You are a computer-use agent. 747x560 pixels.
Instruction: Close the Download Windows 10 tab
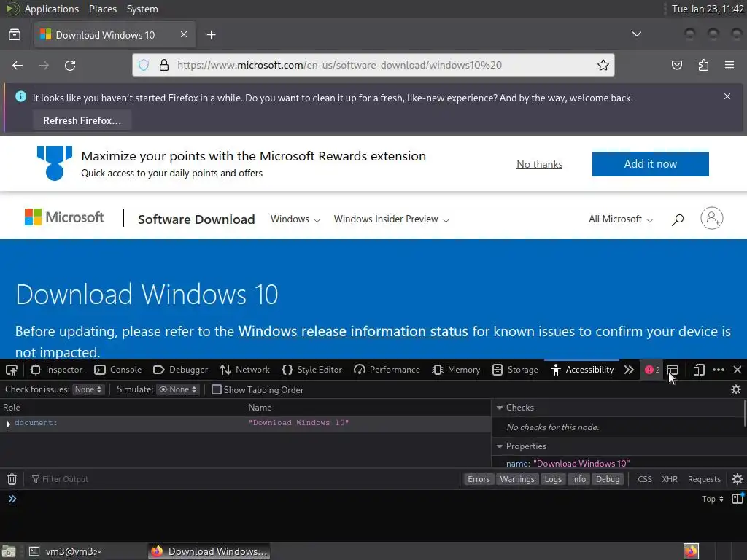point(184,34)
